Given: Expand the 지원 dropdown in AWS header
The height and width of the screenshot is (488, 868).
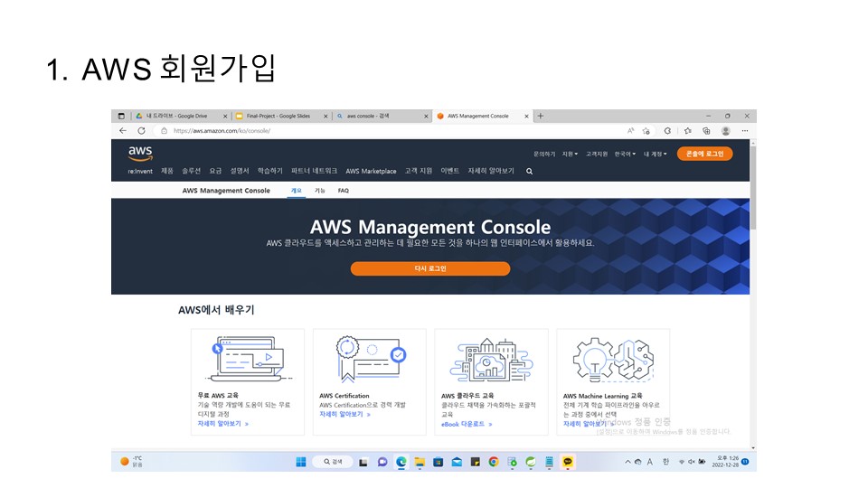Looking at the screenshot, I should click(570, 154).
